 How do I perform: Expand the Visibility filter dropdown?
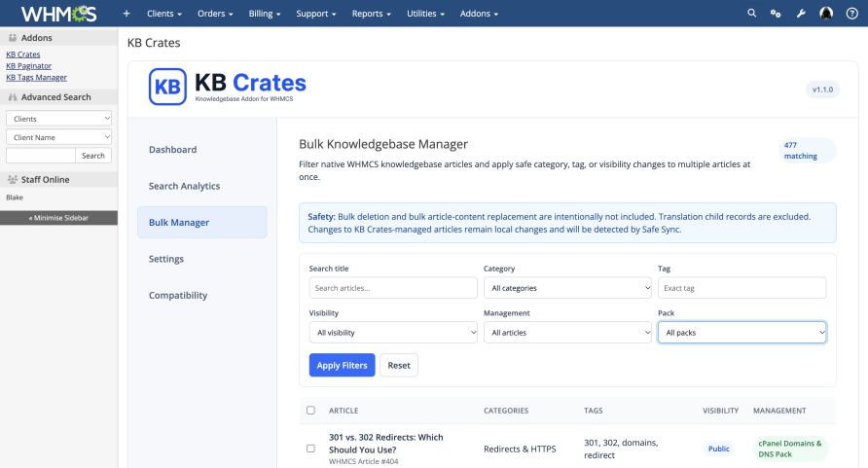[393, 333]
